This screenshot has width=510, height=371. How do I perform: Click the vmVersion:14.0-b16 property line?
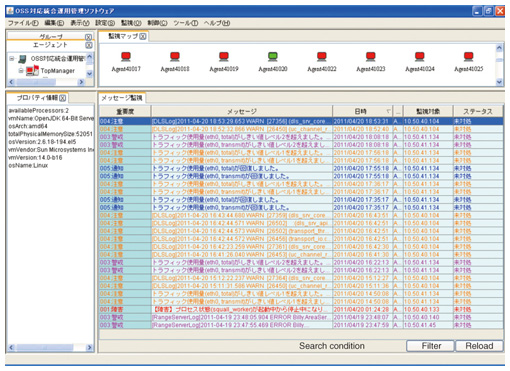[35, 157]
